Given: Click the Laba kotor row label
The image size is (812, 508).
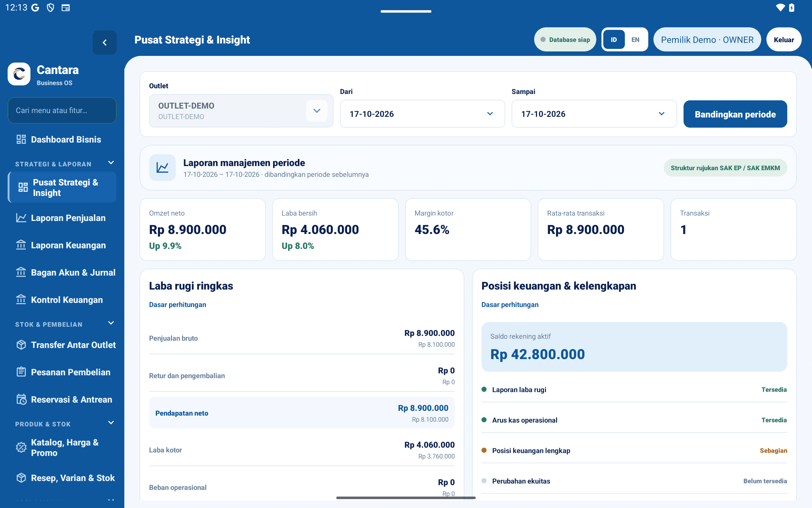Looking at the screenshot, I should click(166, 450).
